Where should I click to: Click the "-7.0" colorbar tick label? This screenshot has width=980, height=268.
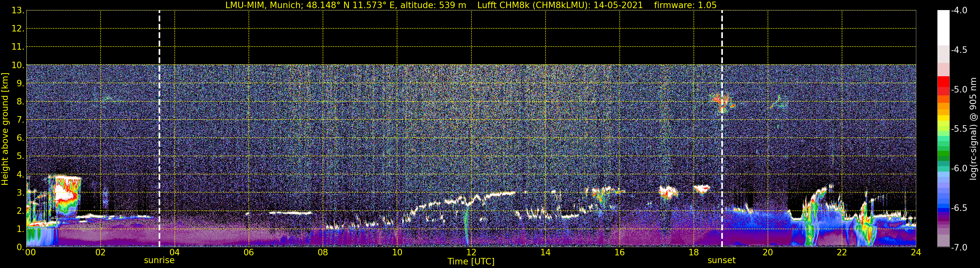(x=959, y=248)
